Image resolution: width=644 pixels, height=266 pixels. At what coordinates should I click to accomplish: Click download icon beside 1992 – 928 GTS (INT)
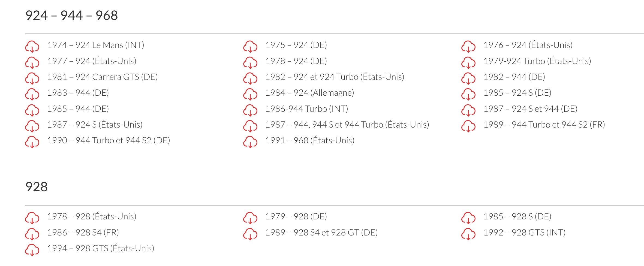pyautogui.click(x=468, y=234)
